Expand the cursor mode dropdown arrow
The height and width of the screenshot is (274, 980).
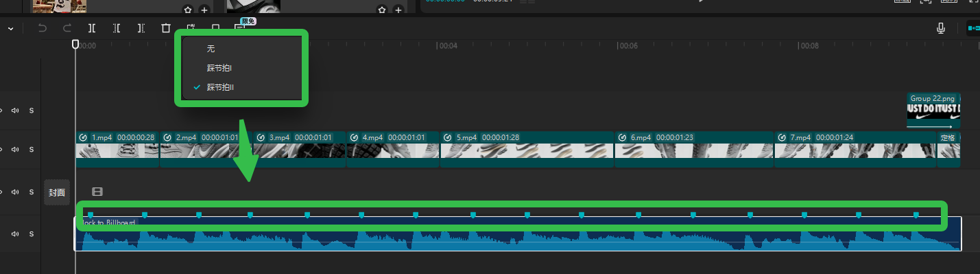(12, 29)
